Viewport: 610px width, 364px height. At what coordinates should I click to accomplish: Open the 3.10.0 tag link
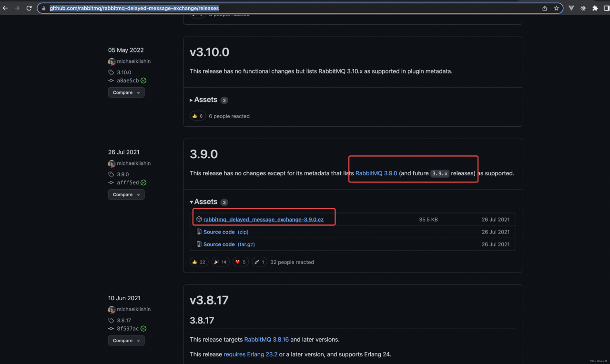[124, 72]
